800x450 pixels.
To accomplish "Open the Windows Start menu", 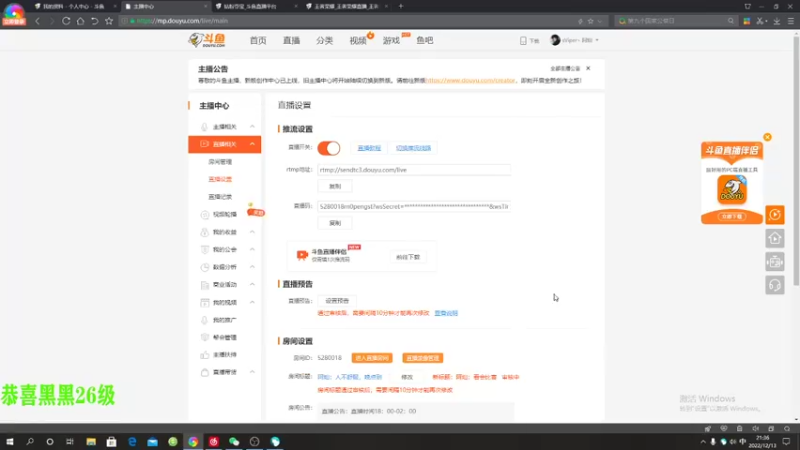I will pyautogui.click(x=9, y=441).
